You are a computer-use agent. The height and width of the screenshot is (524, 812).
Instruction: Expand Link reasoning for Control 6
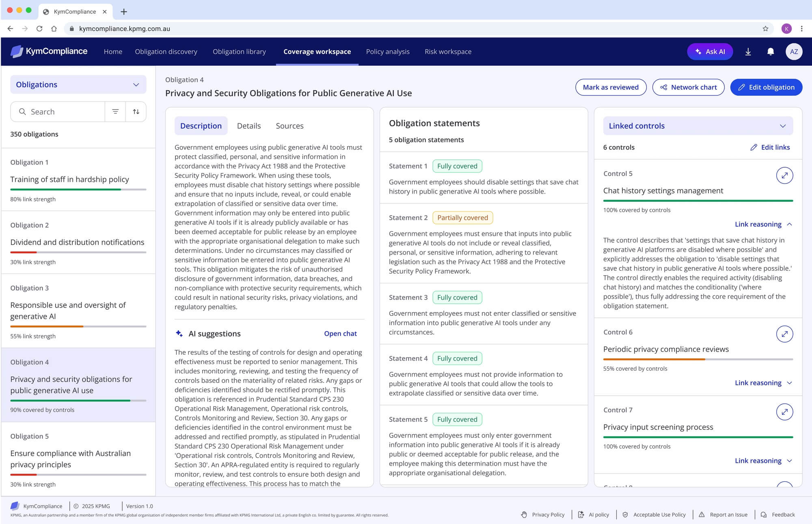763,383
